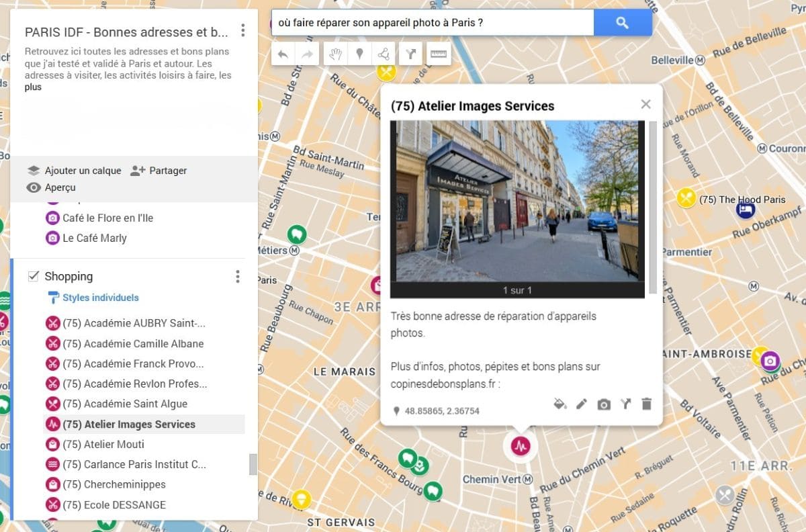Click the red pulse map marker near Chemin Vert
Image resolution: width=806 pixels, height=532 pixels.
[x=521, y=445]
